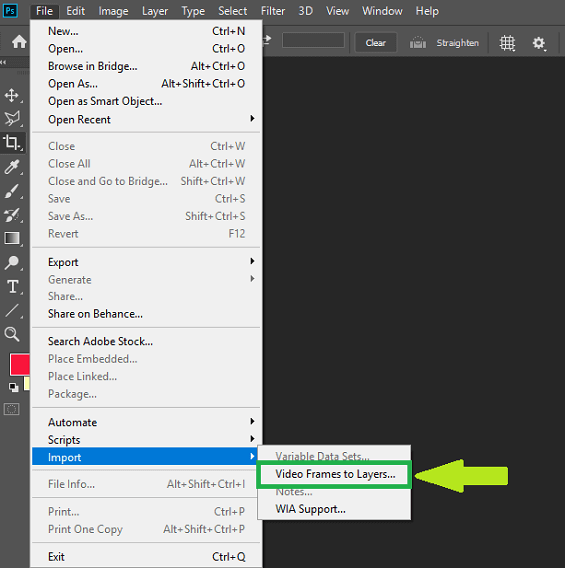The height and width of the screenshot is (568, 565).
Task: Open the crop settings gear
Action: pyautogui.click(x=539, y=43)
